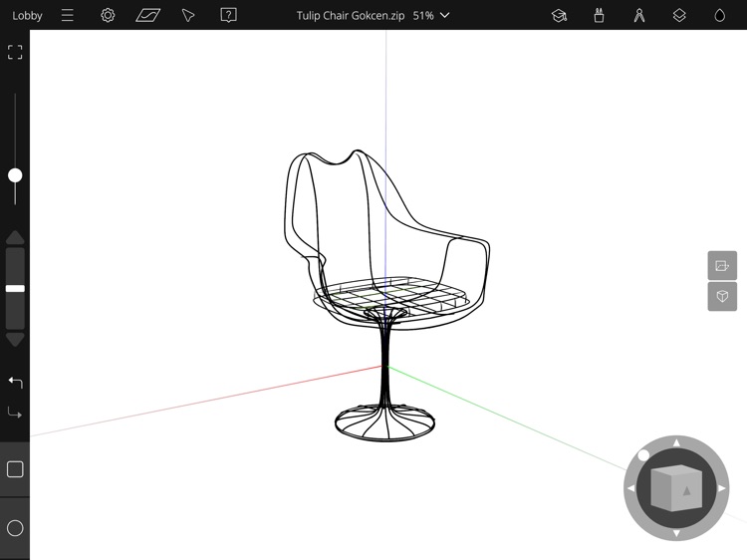Viewport: 747px width, 560px height.
Task: Click the import image button on right
Action: pyautogui.click(x=722, y=265)
